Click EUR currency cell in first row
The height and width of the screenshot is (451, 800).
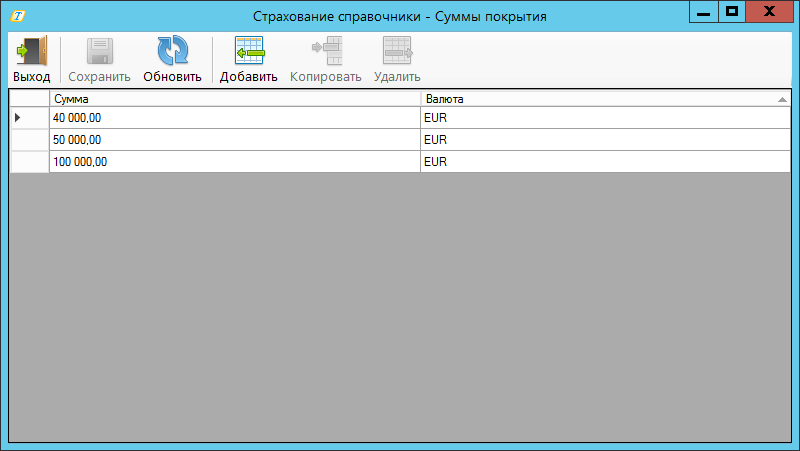[605, 118]
